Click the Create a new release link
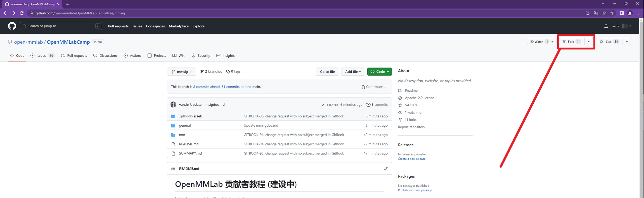The height and width of the screenshot is (198, 644). click(x=411, y=159)
